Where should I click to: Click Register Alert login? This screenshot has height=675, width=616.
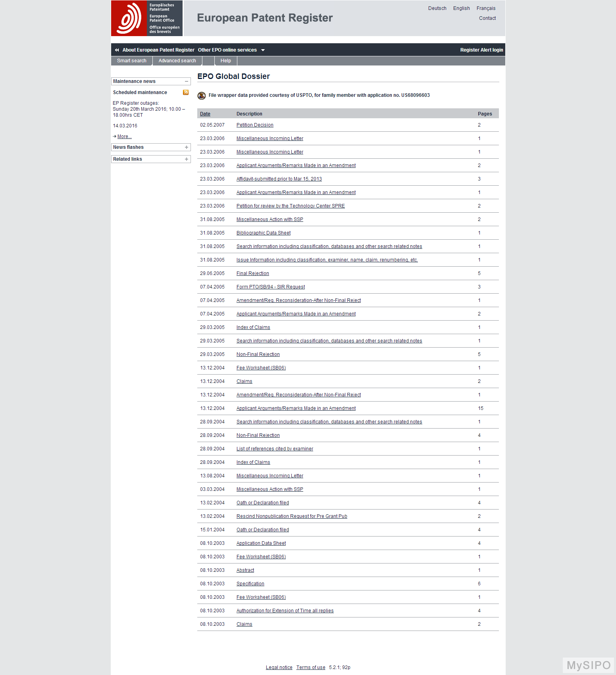pyautogui.click(x=481, y=50)
